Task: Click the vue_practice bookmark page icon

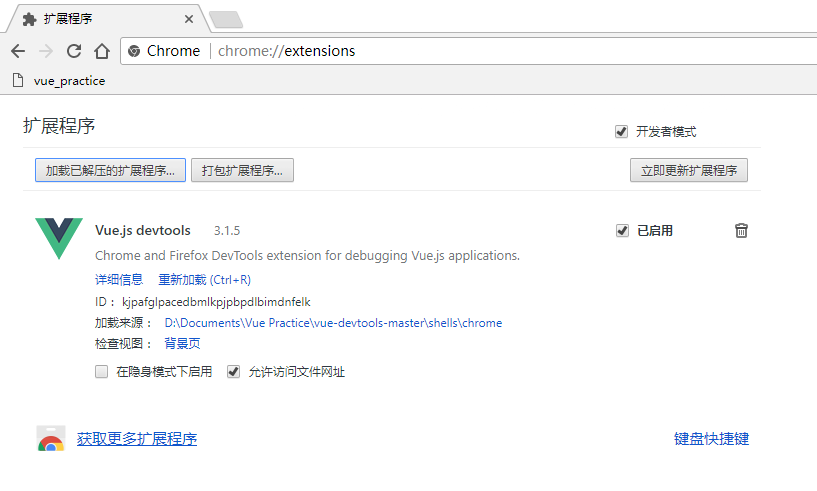Action: pos(18,81)
